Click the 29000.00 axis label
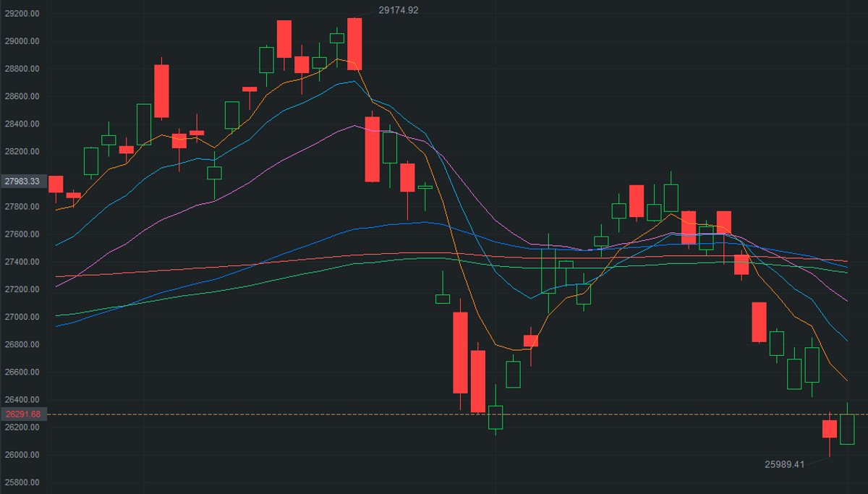Image resolution: width=868 pixels, height=494 pixels. coord(22,41)
